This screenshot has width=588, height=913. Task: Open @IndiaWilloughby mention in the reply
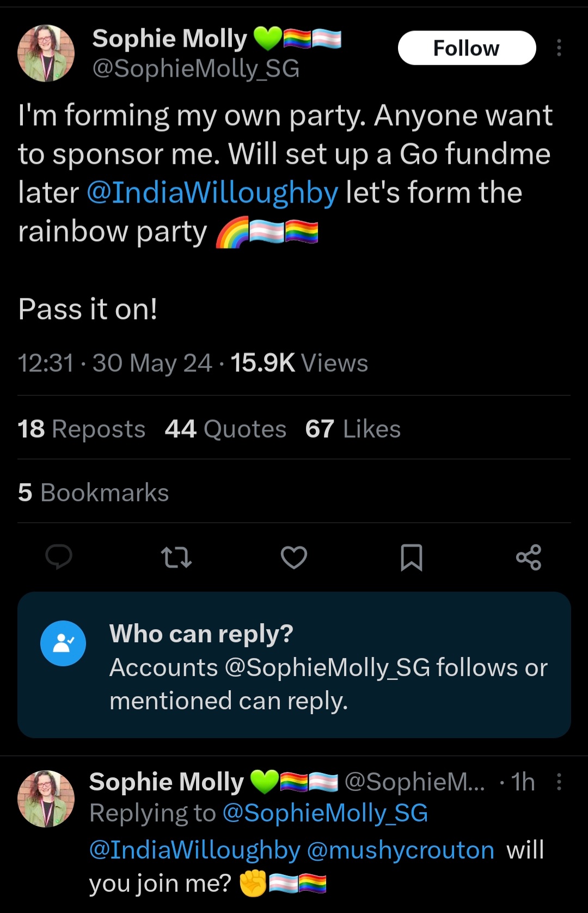tap(194, 850)
